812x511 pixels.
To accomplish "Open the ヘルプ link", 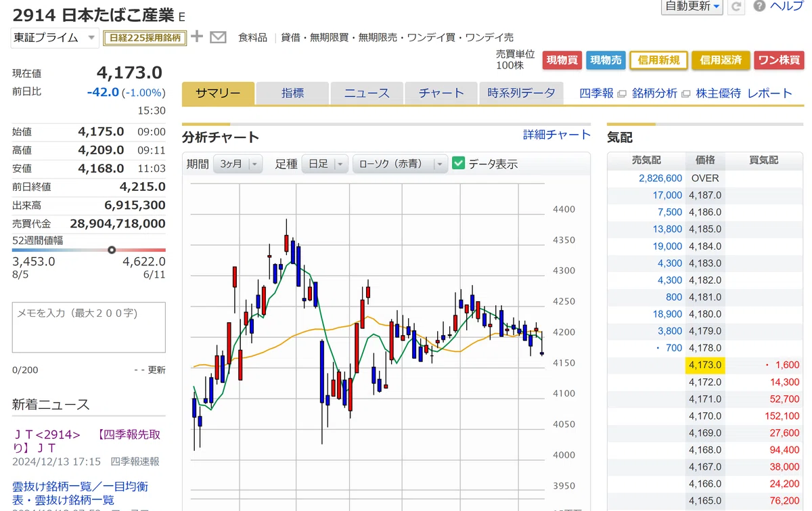I will tap(786, 6).
